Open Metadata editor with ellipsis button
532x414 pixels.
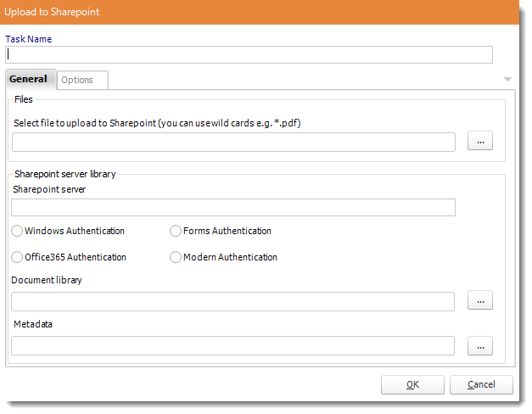coord(480,346)
